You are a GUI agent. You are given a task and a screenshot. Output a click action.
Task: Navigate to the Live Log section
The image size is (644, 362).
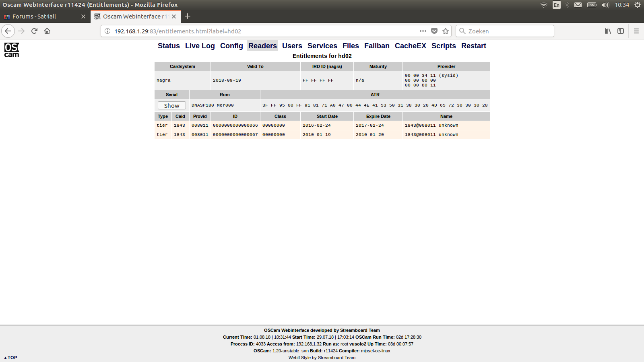(200, 46)
